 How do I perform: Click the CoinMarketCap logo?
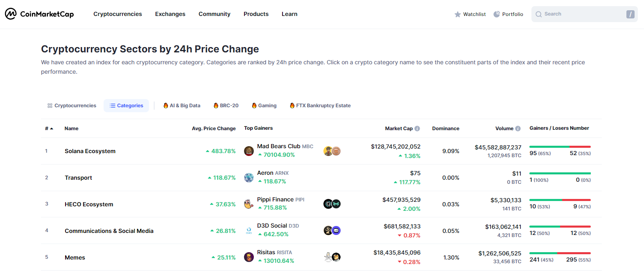39,14
